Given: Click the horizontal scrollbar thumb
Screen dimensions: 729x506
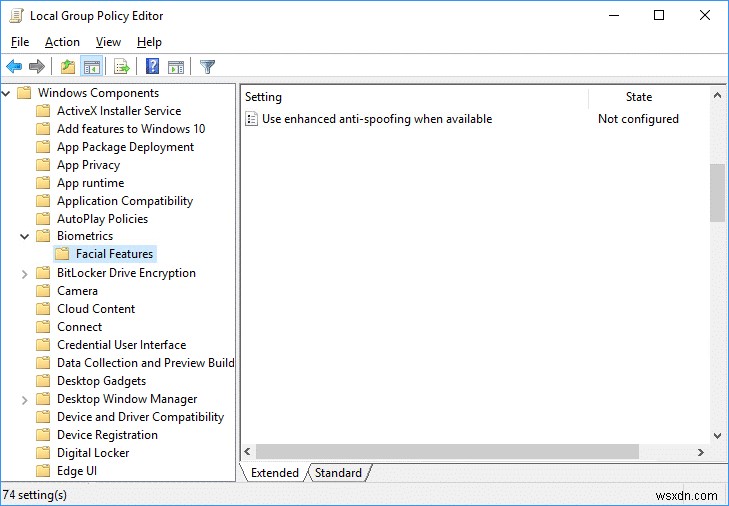Looking at the screenshot, I should click(447, 452).
